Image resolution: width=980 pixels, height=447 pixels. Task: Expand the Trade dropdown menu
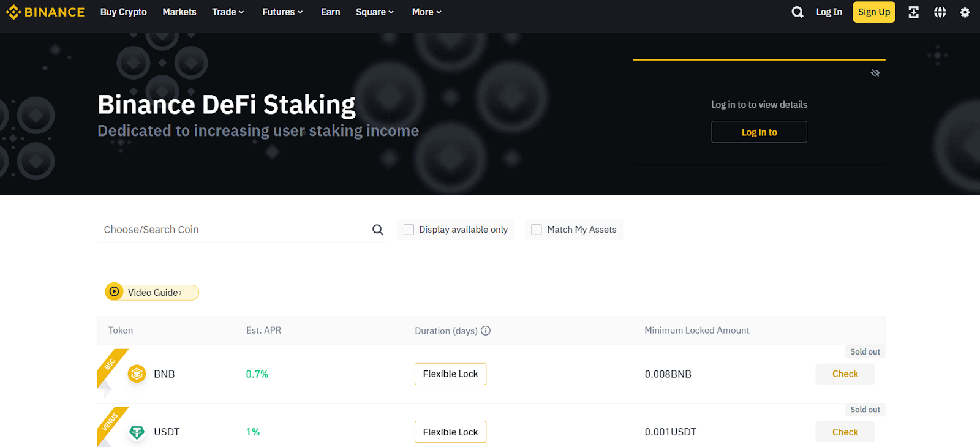[228, 12]
